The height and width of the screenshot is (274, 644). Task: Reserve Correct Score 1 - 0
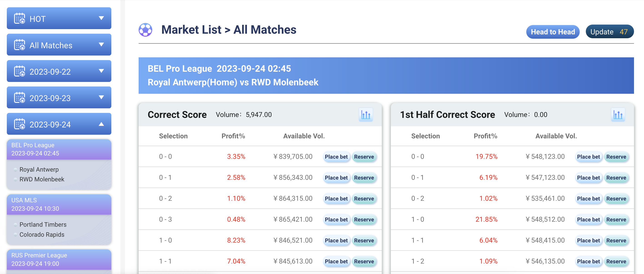point(364,241)
